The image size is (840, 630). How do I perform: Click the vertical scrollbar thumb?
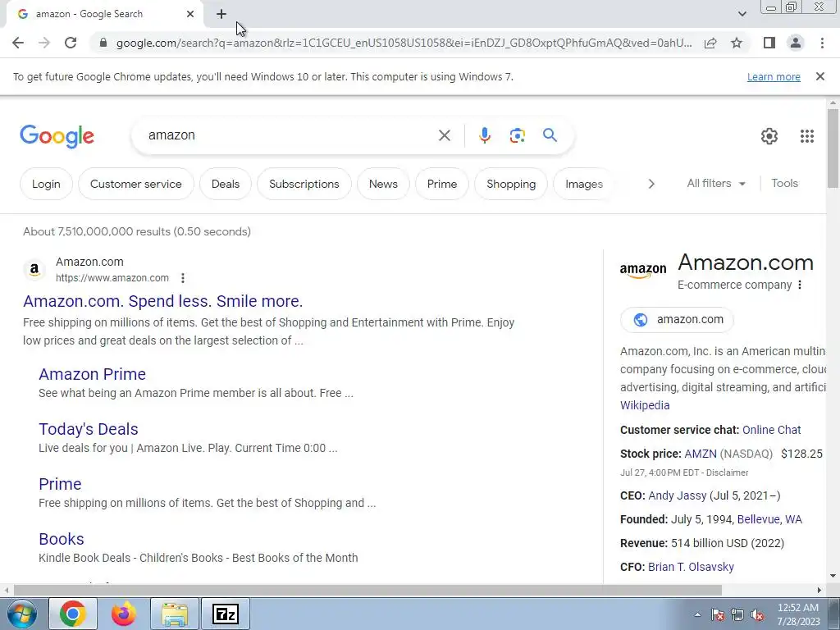coord(833,148)
